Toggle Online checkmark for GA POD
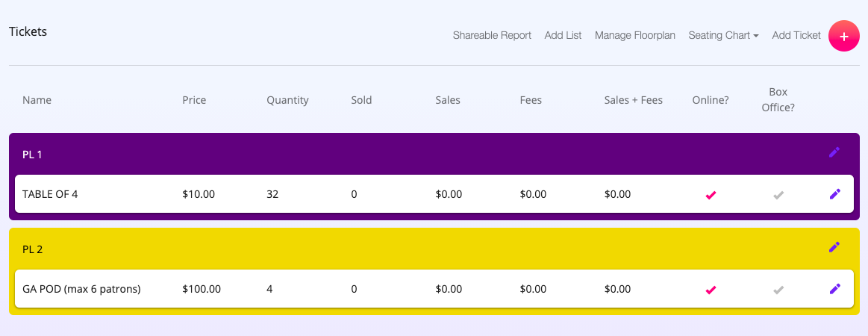 tap(711, 290)
